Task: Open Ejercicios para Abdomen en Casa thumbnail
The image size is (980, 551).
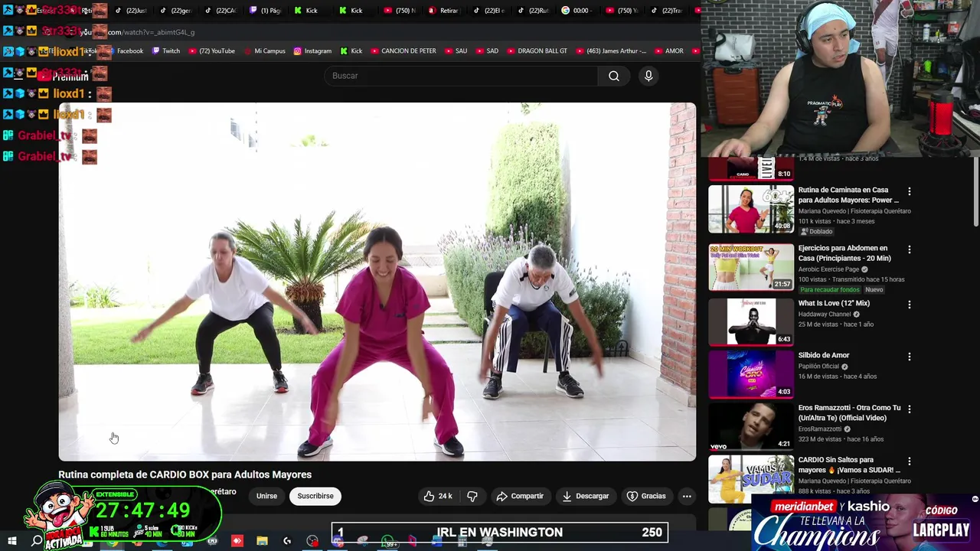Action: (x=751, y=267)
